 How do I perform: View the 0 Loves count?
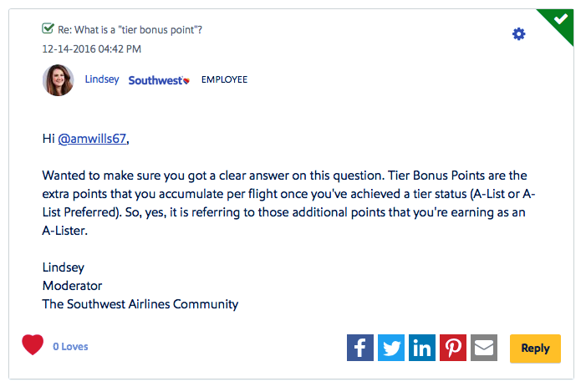tap(70, 347)
